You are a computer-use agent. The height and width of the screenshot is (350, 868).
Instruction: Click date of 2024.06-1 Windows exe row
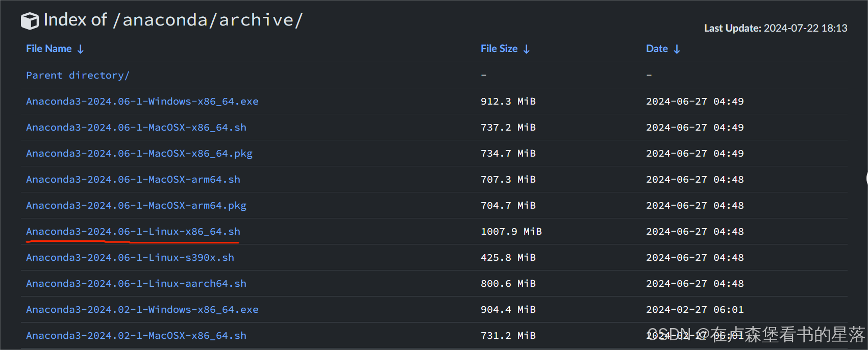695,101
